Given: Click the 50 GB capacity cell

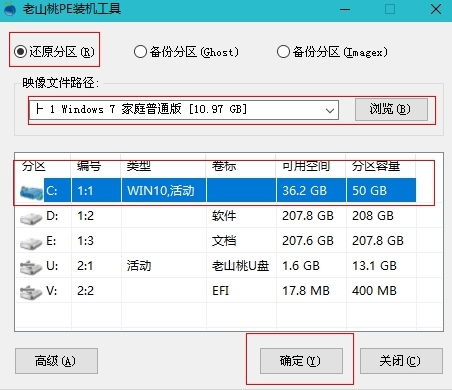Looking at the screenshot, I should click(x=381, y=190).
